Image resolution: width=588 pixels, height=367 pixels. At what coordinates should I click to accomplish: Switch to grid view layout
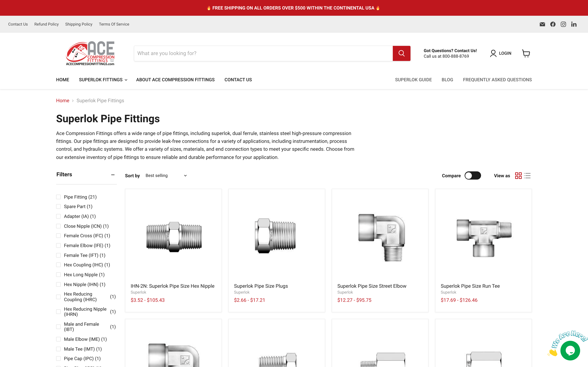pos(519,175)
